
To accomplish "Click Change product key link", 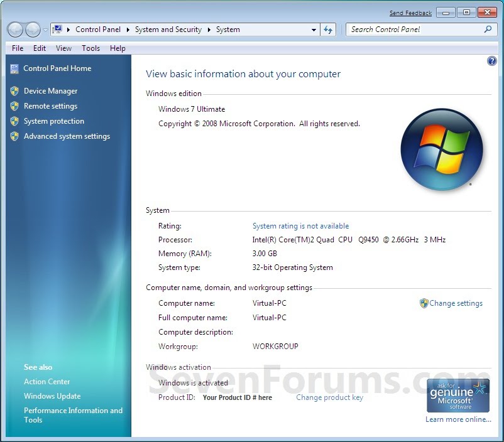I will click(329, 397).
